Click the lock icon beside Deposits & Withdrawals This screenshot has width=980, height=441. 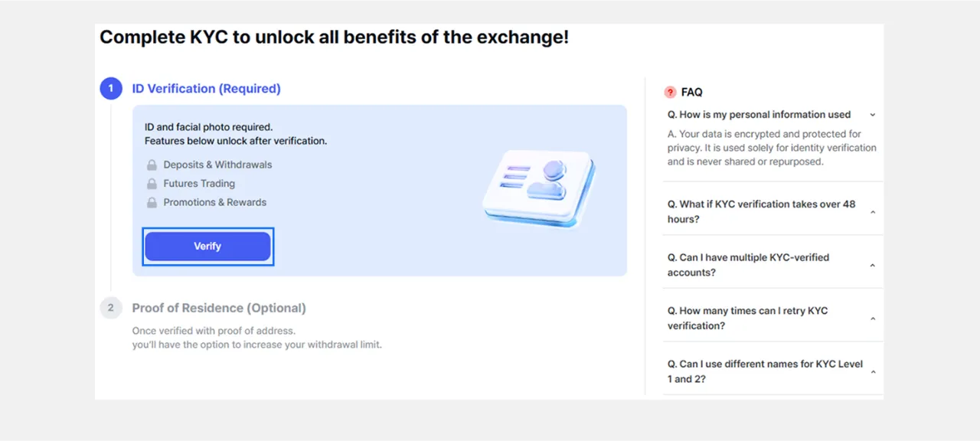pyautogui.click(x=152, y=165)
